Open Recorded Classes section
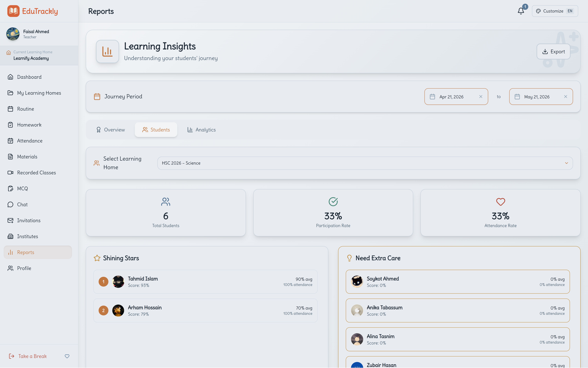Image resolution: width=588 pixels, height=368 pixels. tap(38, 173)
